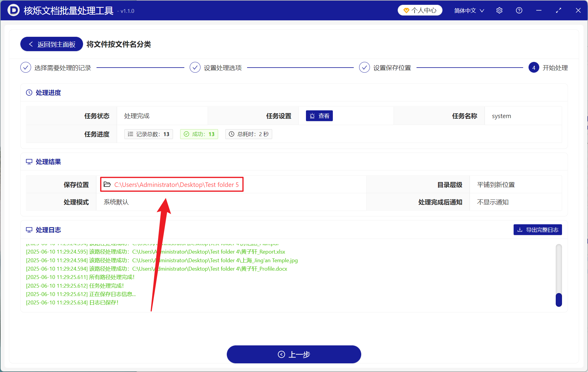Select step 4 开始处理
The height and width of the screenshot is (372, 588).
[x=534, y=68]
